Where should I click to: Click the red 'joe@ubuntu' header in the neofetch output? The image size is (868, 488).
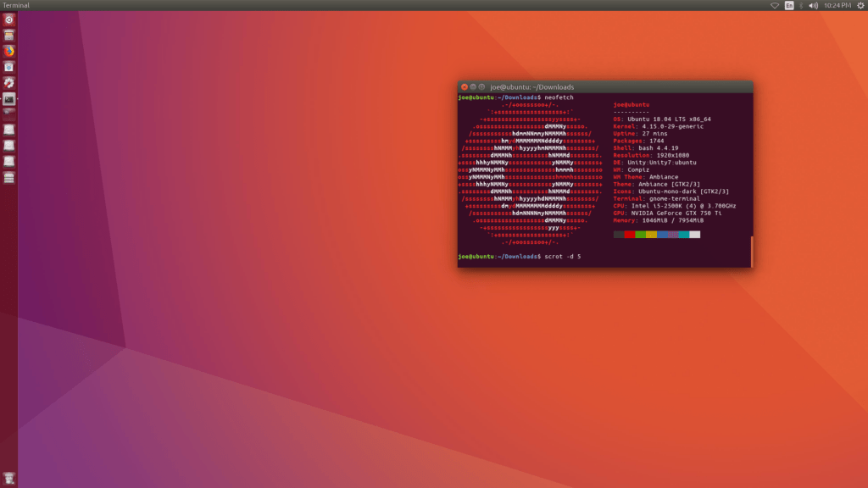click(x=631, y=104)
